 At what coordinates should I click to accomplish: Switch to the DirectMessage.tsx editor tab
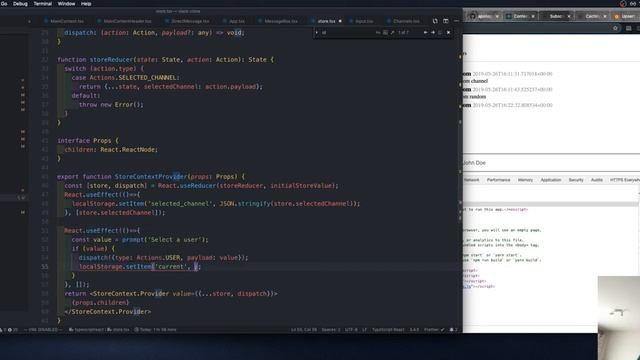(x=187, y=21)
